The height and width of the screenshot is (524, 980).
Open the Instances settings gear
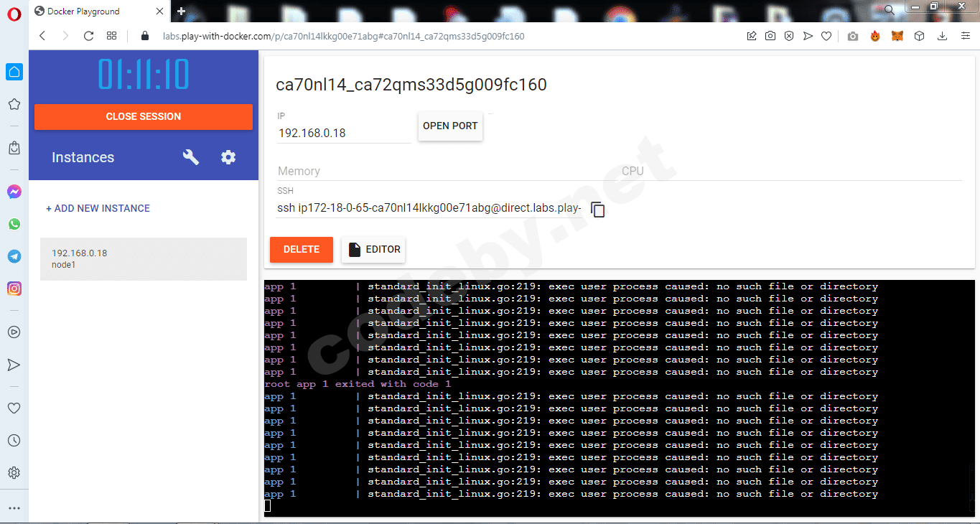click(x=228, y=157)
